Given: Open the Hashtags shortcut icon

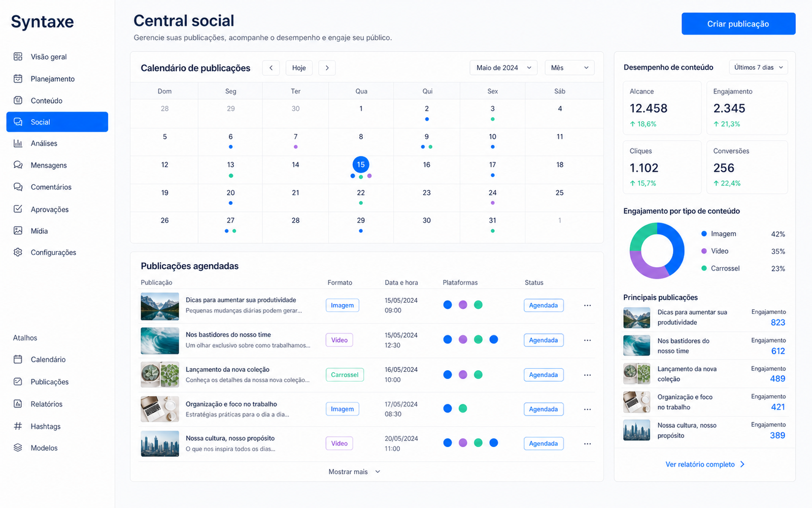Looking at the screenshot, I should [x=18, y=426].
